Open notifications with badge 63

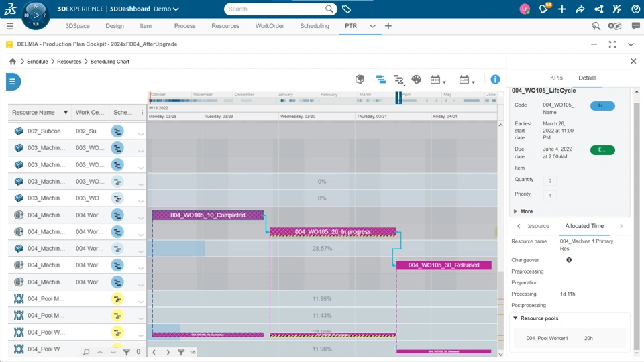tap(544, 9)
